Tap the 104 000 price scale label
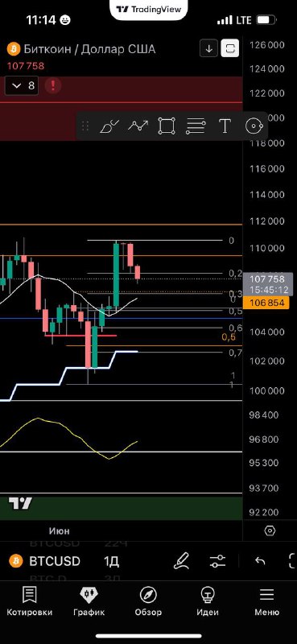 click(x=266, y=332)
